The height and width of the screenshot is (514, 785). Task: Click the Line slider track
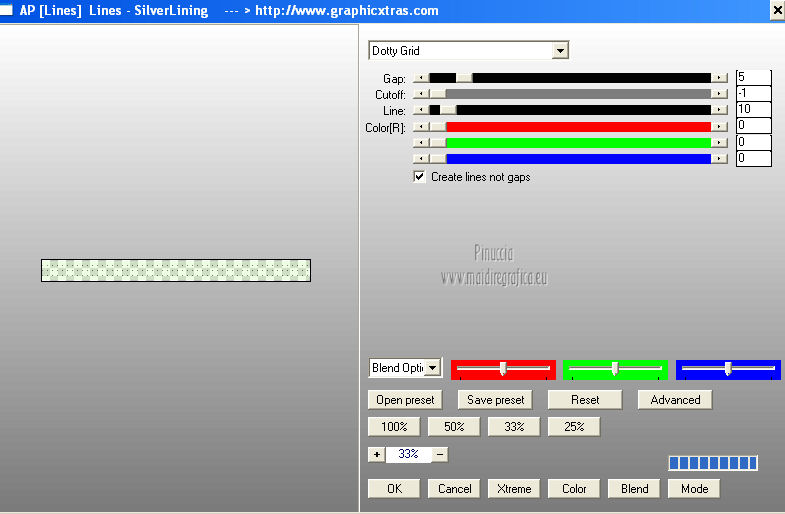coord(570,110)
